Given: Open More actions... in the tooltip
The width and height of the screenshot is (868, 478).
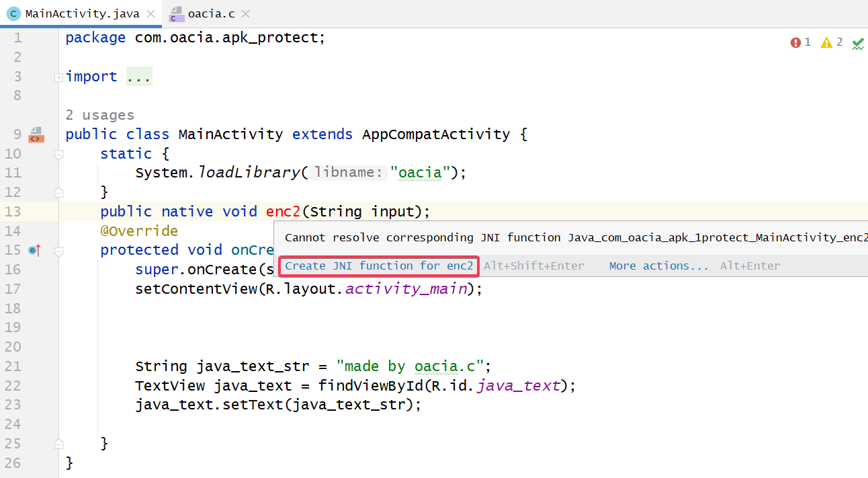Looking at the screenshot, I should [x=658, y=266].
